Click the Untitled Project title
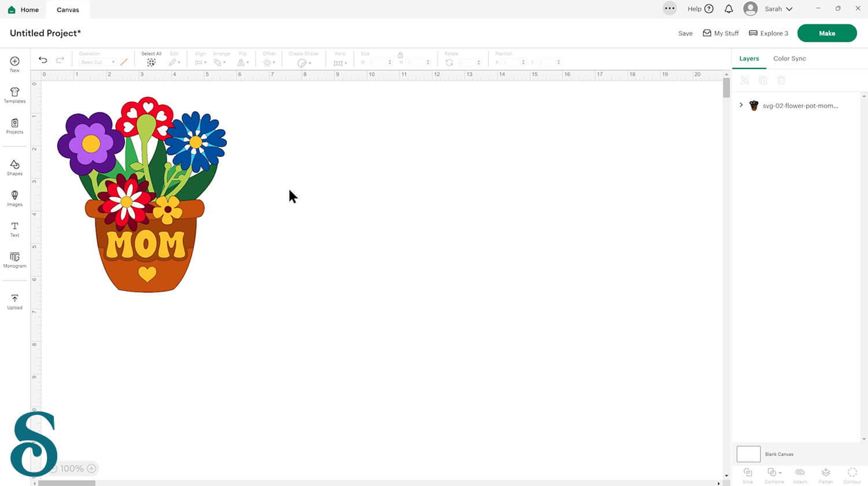The height and width of the screenshot is (486, 868). click(x=46, y=33)
